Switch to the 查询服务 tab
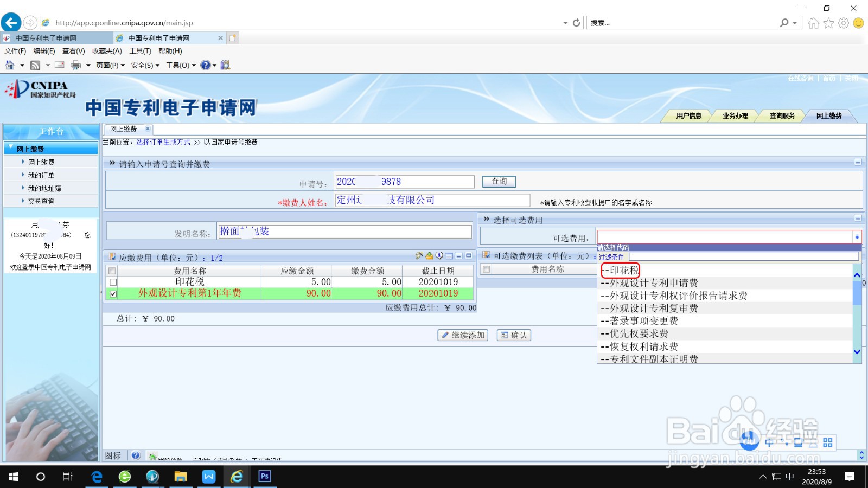868x488 pixels. (782, 115)
